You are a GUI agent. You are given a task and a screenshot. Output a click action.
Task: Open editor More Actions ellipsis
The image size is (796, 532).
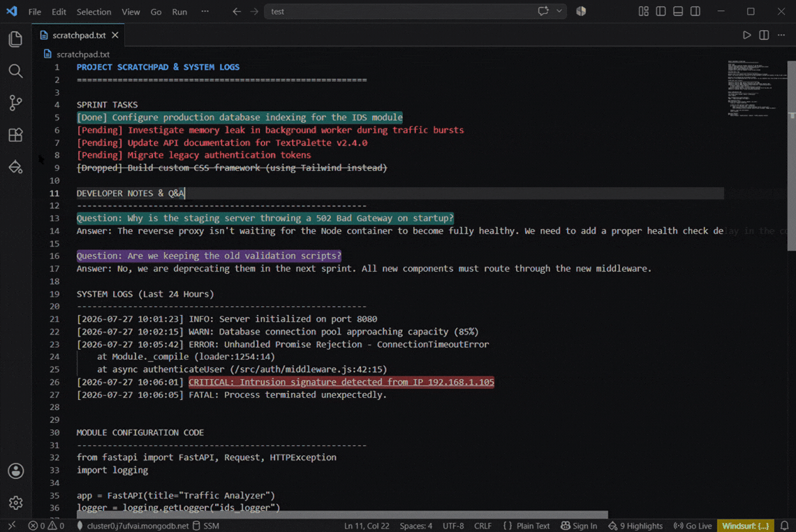point(781,35)
